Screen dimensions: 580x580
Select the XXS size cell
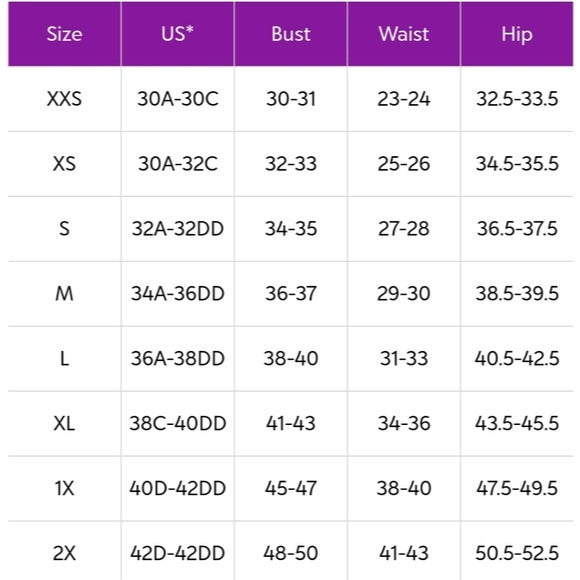click(x=64, y=99)
